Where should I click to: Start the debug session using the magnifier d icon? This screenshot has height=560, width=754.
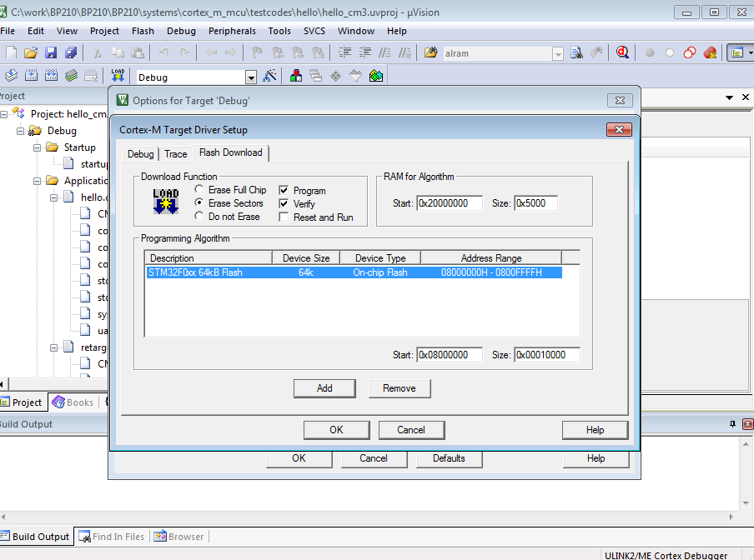pos(622,52)
